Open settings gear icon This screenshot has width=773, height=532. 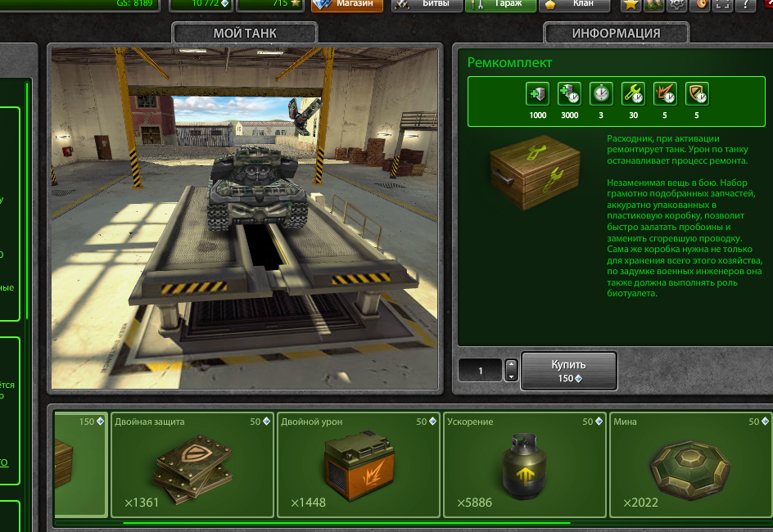coord(677,5)
